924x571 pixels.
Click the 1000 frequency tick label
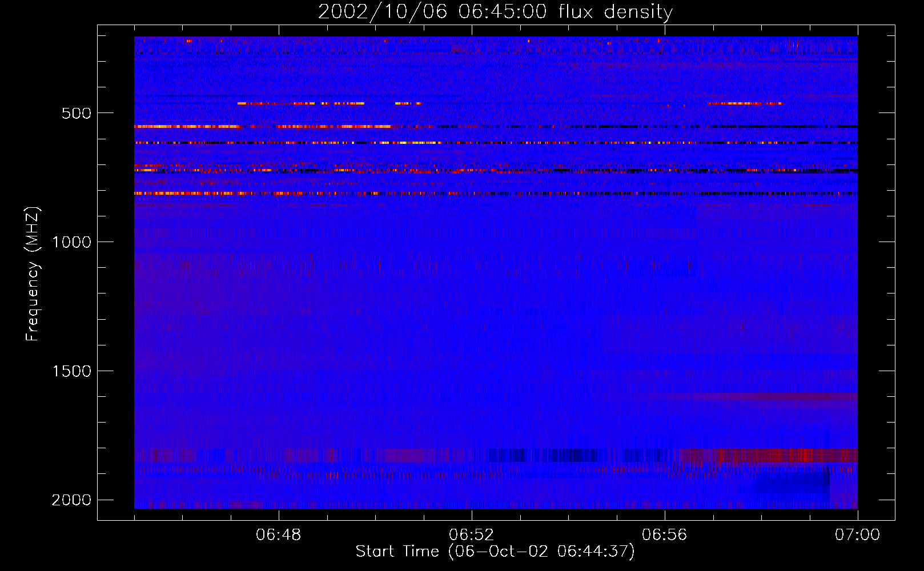(x=71, y=242)
